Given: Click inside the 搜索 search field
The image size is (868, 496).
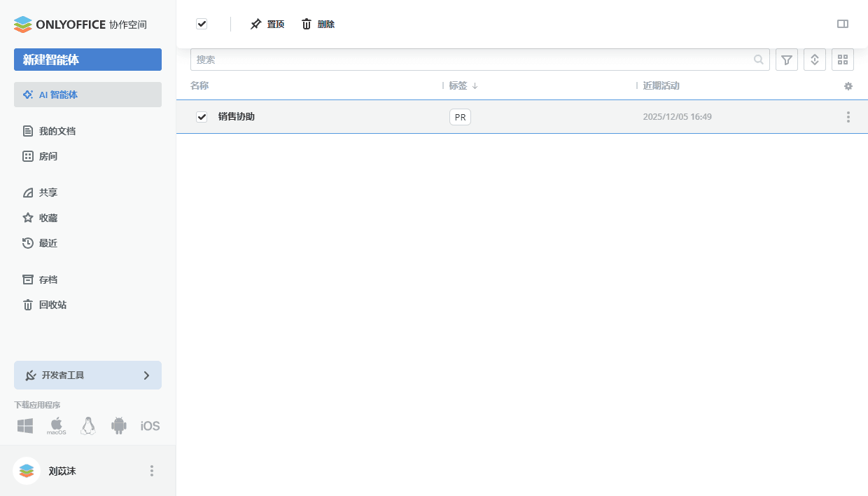Looking at the screenshot, I should [420, 60].
